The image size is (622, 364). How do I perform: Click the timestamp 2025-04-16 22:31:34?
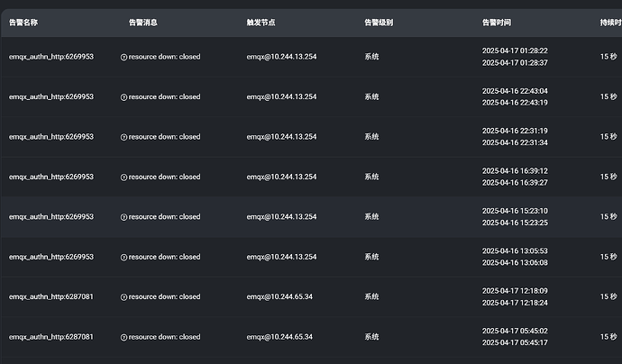[x=515, y=142]
